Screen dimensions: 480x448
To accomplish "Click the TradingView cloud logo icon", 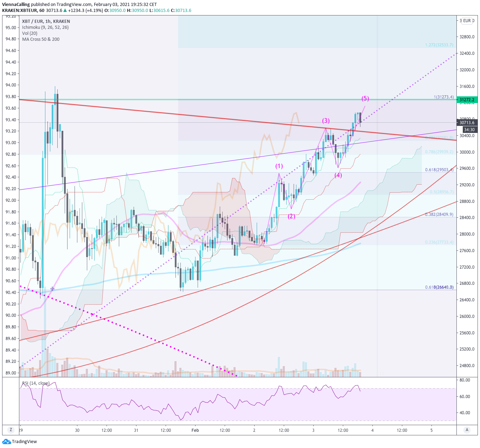I will [6, 442].
